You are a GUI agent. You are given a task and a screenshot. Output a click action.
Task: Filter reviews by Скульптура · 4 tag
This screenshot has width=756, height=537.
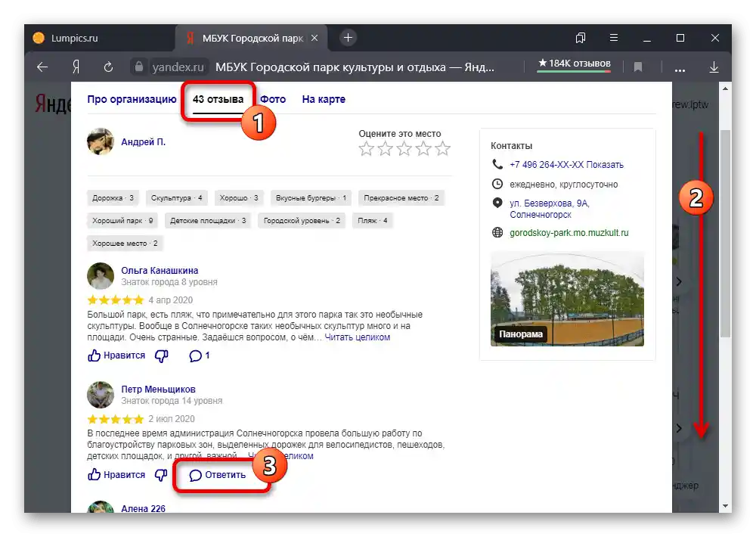(x=176, y=198)
